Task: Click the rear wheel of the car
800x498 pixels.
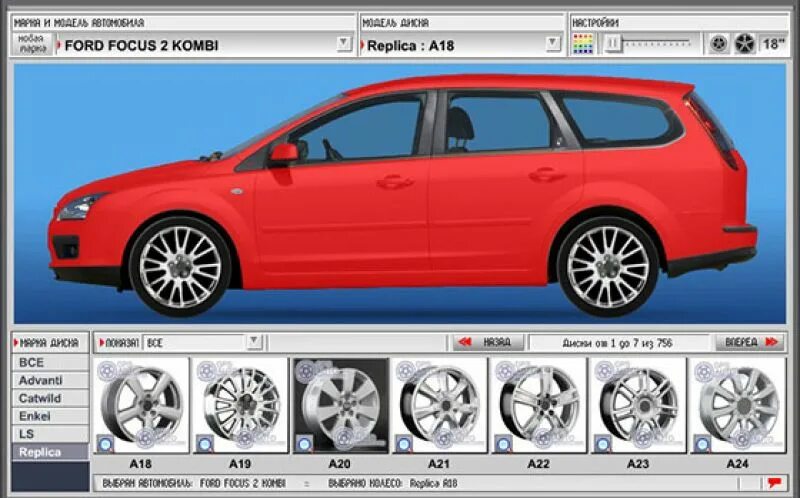Action: pos(608,267)
